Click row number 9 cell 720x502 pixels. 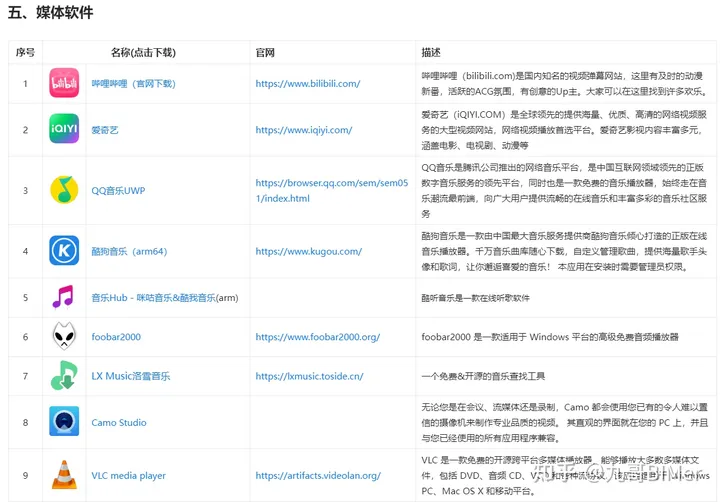point(25,476)
